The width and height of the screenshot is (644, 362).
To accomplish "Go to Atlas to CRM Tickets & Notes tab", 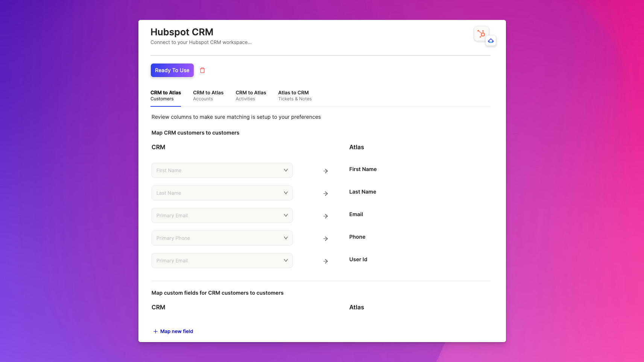I will [295, 95].
